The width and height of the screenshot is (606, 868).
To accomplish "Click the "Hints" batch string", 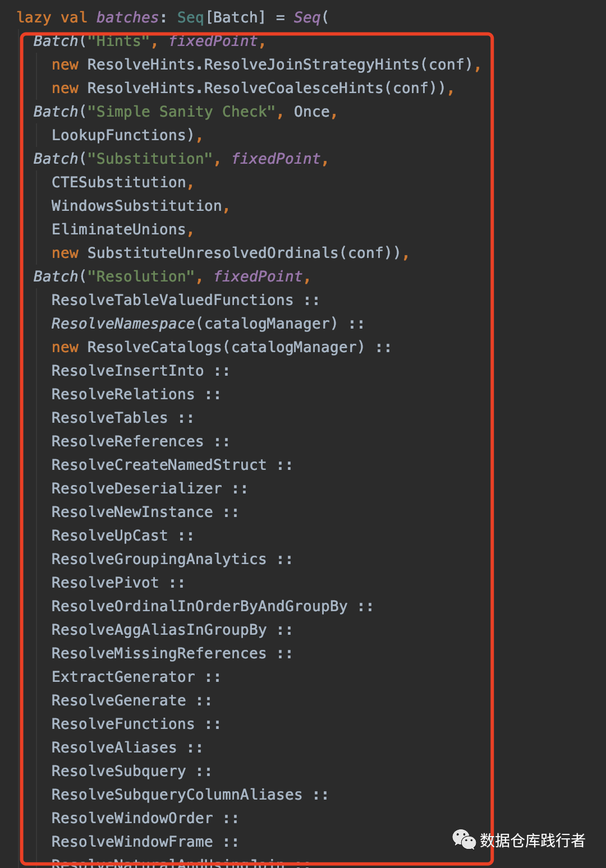I will coord(118,41).
